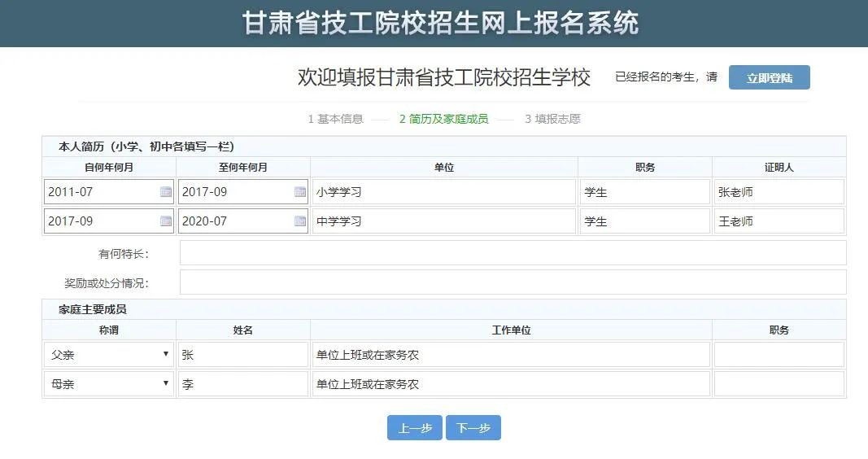The image size is (868, 459).
Task: Open calendar for 2011-07 start date
Action: (166, 192)
